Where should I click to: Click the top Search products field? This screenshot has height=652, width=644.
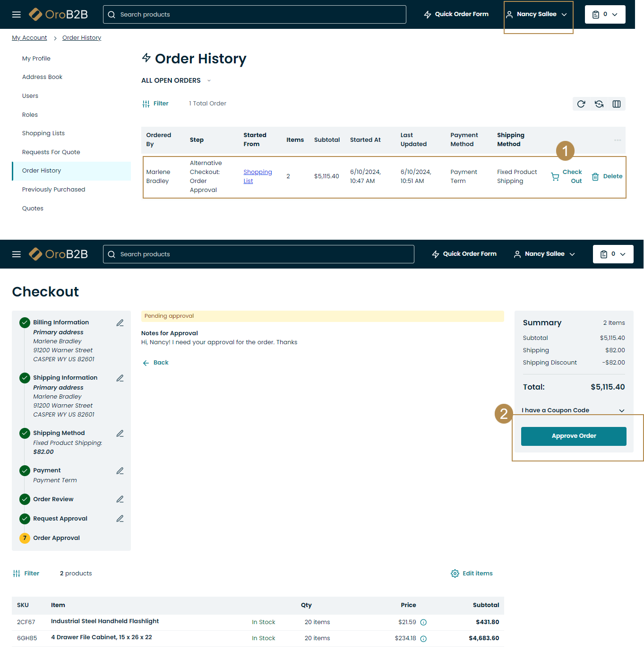[255, 15]
